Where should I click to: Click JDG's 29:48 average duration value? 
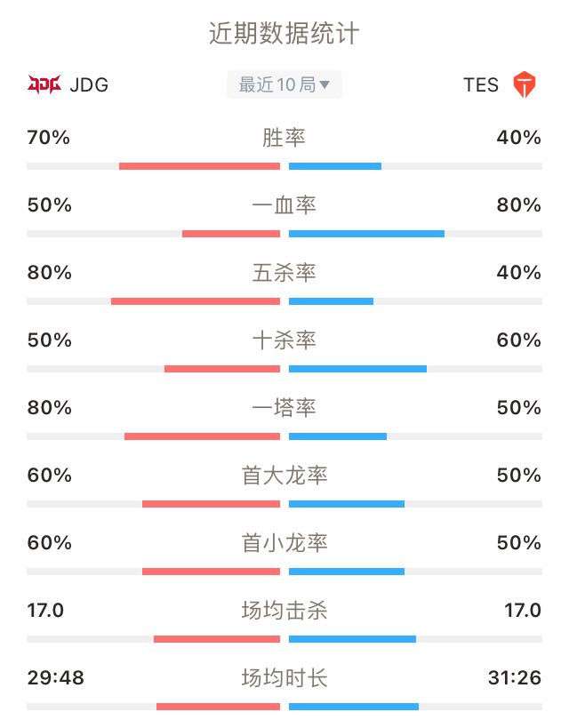[56, 678]
